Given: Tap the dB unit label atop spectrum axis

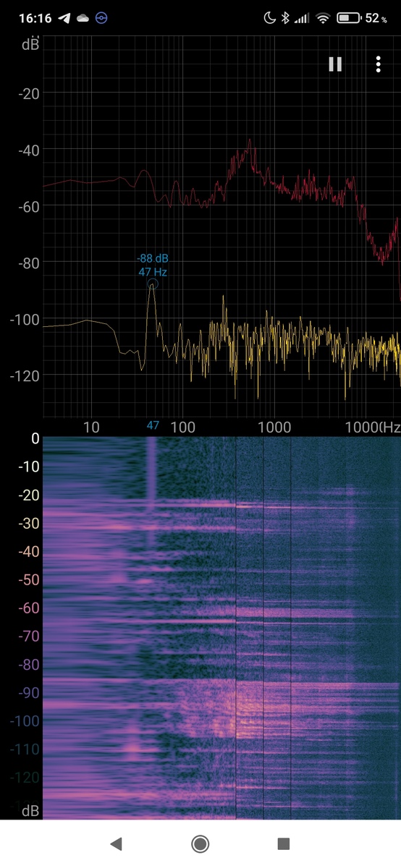Looking at the screenshot, I should [x=30, y=44].
